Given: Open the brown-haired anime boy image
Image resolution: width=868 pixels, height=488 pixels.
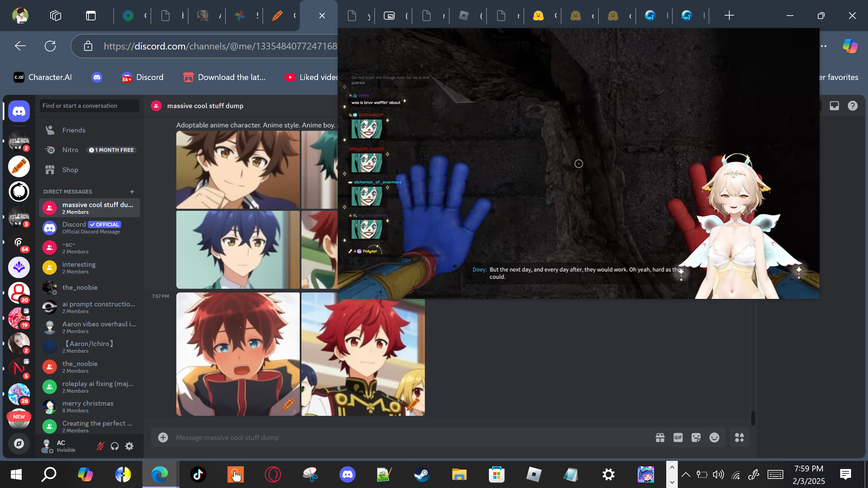Looking at the screenshot, I should click(x=238, y=170).
